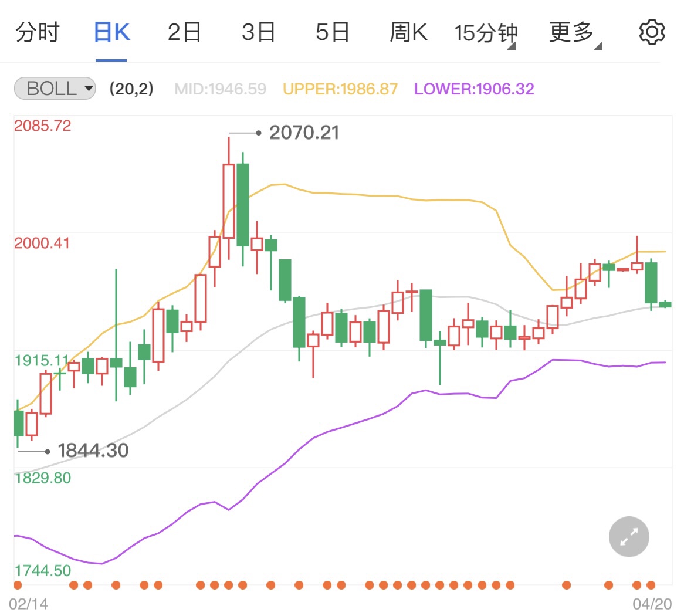This screenshot has width=684, height=616.
Task: Switch to the 2日 tab
Action: pos(184,32)
